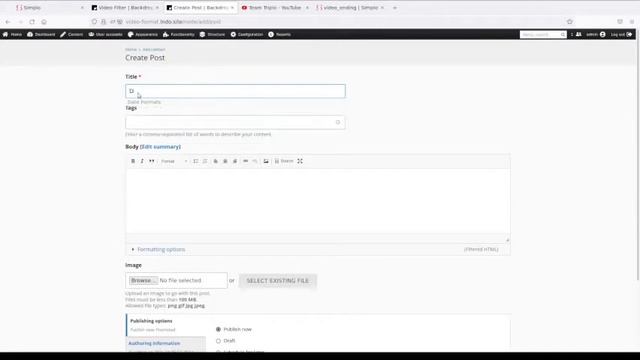Open the Appearance admin menu
Screen dimensions: 640x360
click(142, 35)
